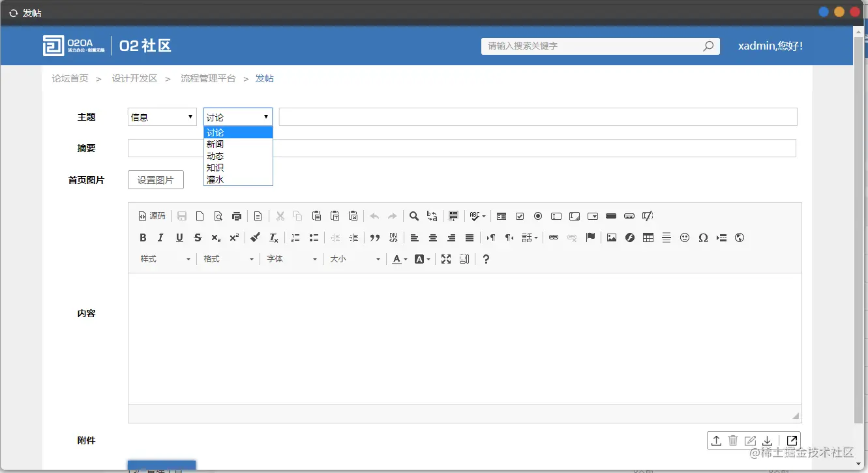Open the Replace tool icon
The image size is (868, 473).
click(x=432, y=216)
